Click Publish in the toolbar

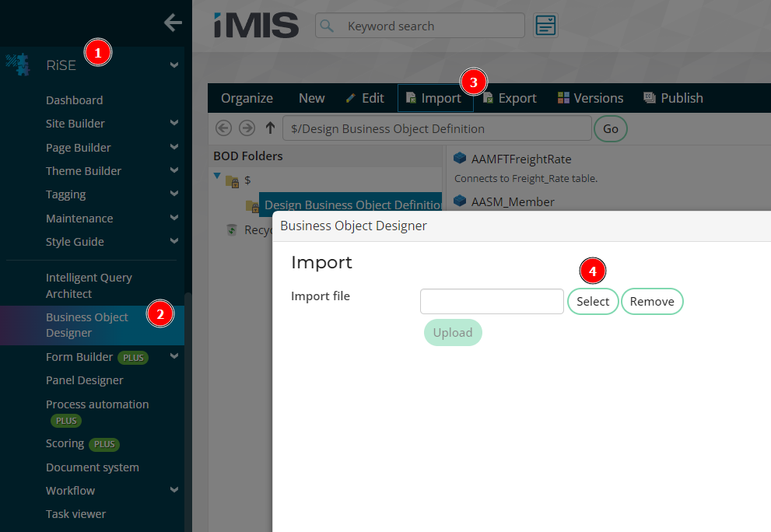coord(673,98)
